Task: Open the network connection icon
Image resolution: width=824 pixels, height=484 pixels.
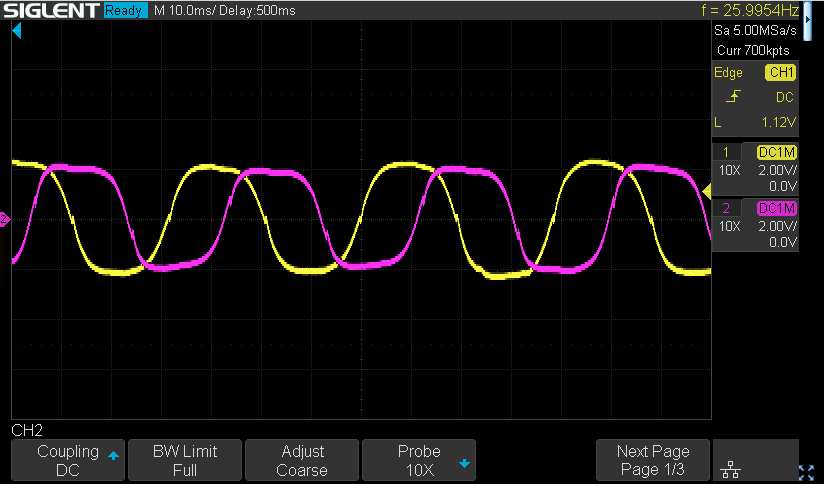Action: click(730, 469)
